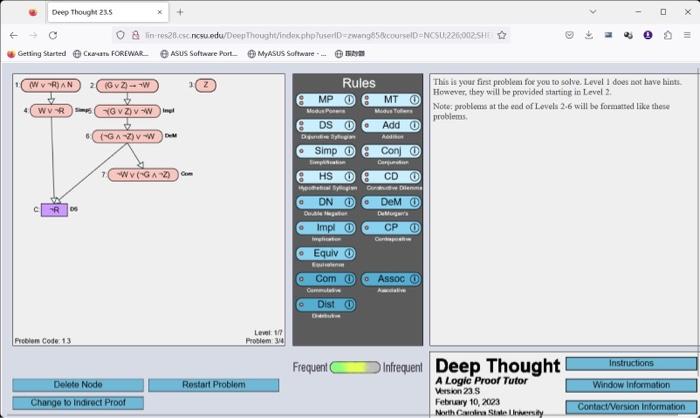
Task: Apply the HS Hypothetical Syllogism rule
Action: pyautogui.click(x=326, y=176)
